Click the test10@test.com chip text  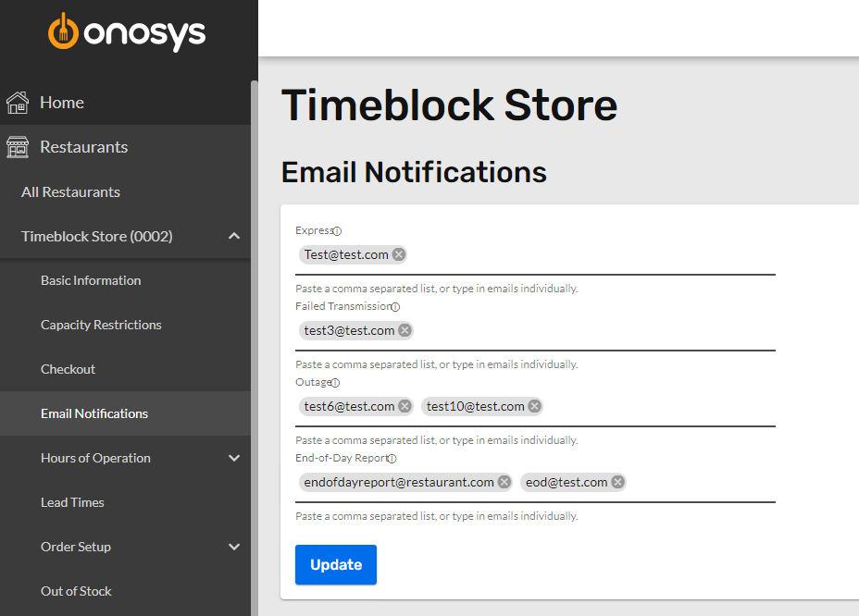pos(476,406)
